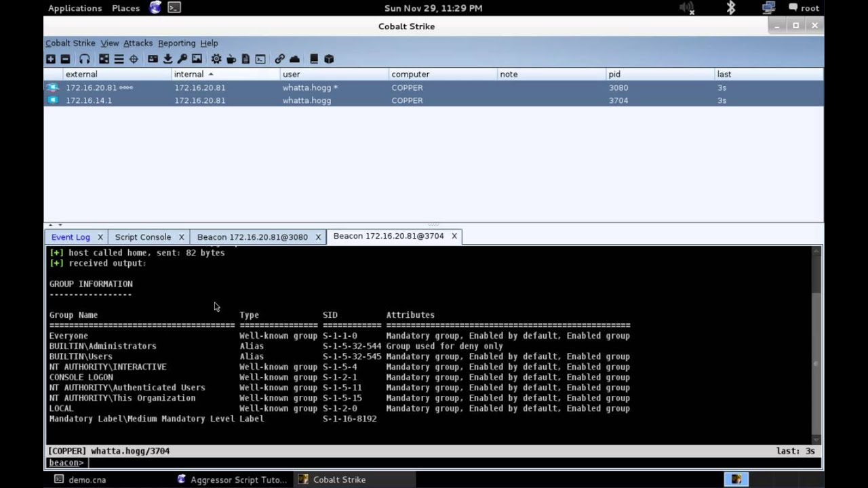This screenshot has width=868, height=488.
Task: Open the Attacks menu
Action: pyautogui.click(x=138, y=43)
